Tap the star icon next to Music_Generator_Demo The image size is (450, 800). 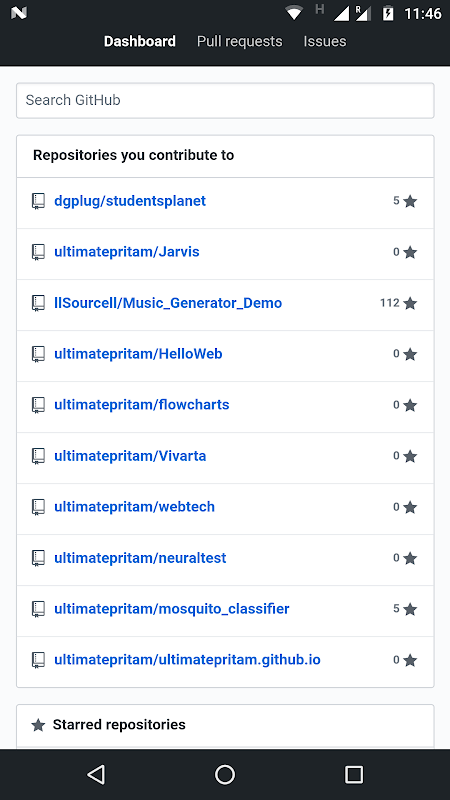coord(410,303)
